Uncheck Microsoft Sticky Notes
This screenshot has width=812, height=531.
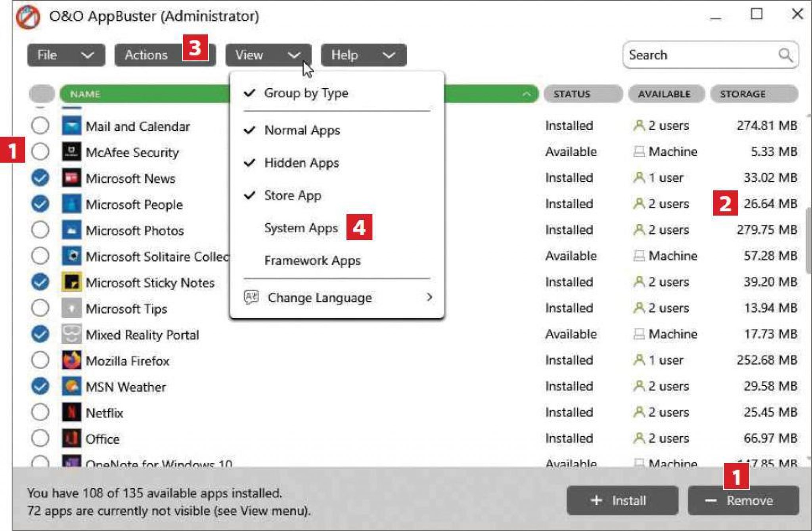[40, 282]
